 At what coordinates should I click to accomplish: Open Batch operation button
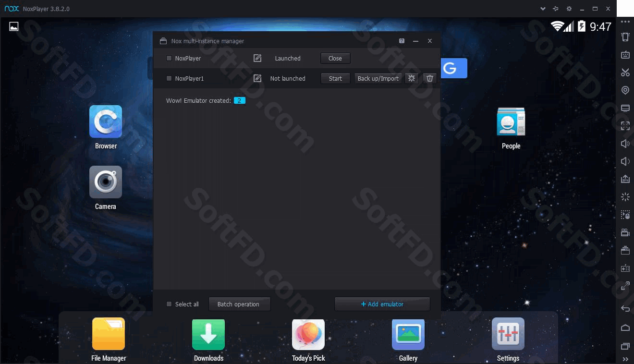pos(240,304)
